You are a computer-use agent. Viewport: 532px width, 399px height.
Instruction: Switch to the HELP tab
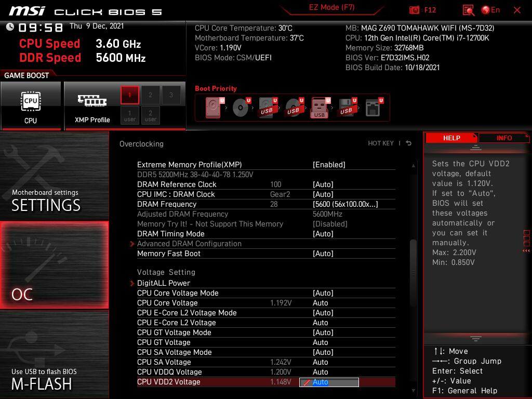(451, 138)
